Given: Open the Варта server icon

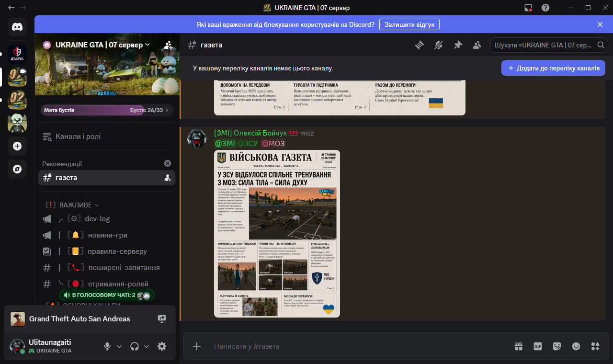Looking at the screenshot, I should pos(17,54).
